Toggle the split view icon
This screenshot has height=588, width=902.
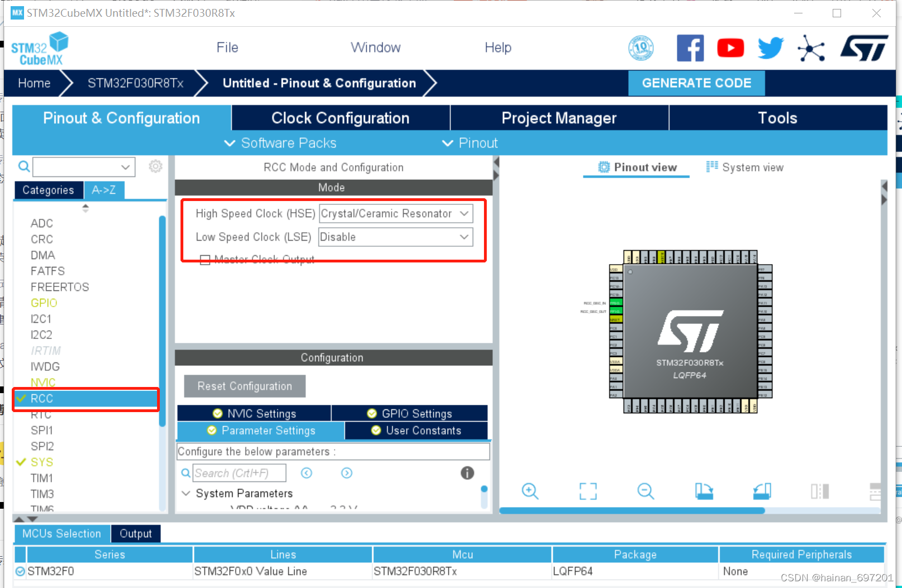(820, 491)
